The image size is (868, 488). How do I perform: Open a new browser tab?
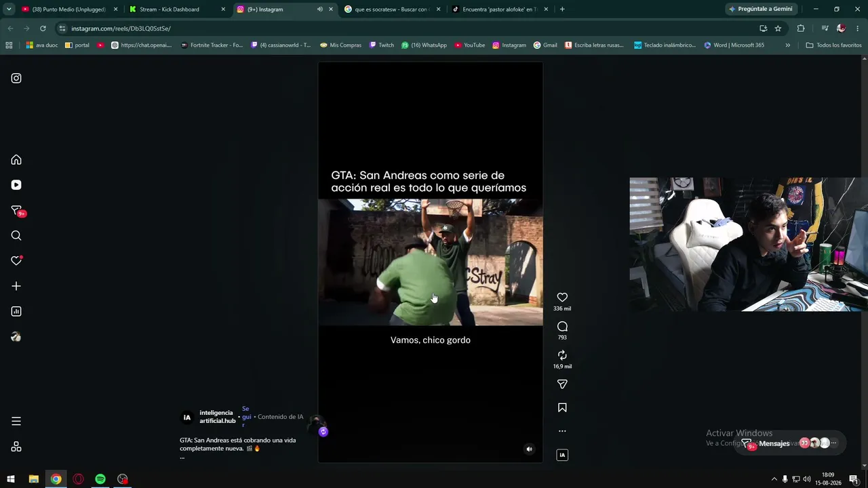click(562, 9)
